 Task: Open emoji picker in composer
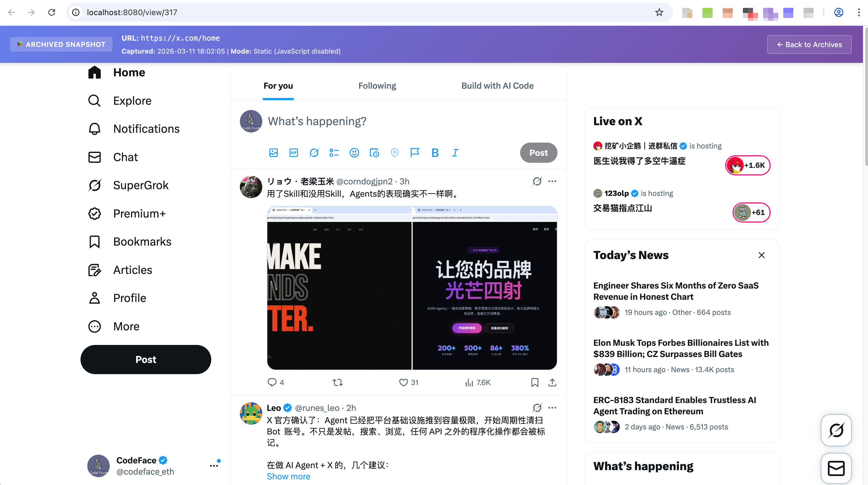pos(354,153)
